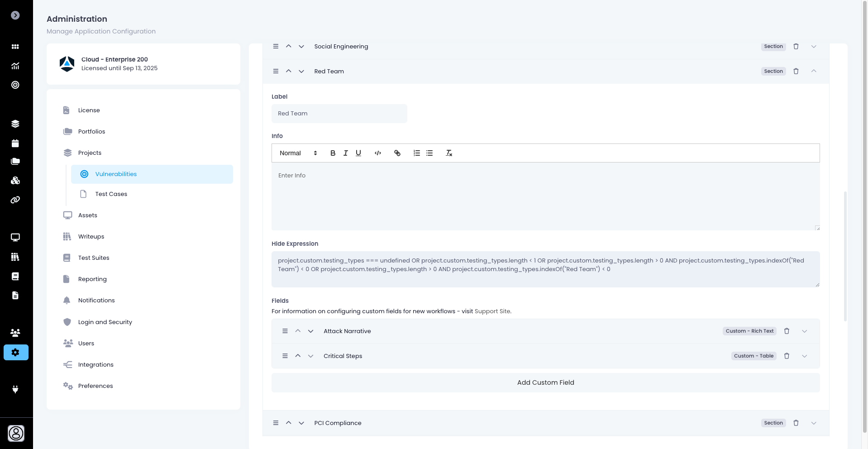Expand the Social Engineering section

coord(814,47)
